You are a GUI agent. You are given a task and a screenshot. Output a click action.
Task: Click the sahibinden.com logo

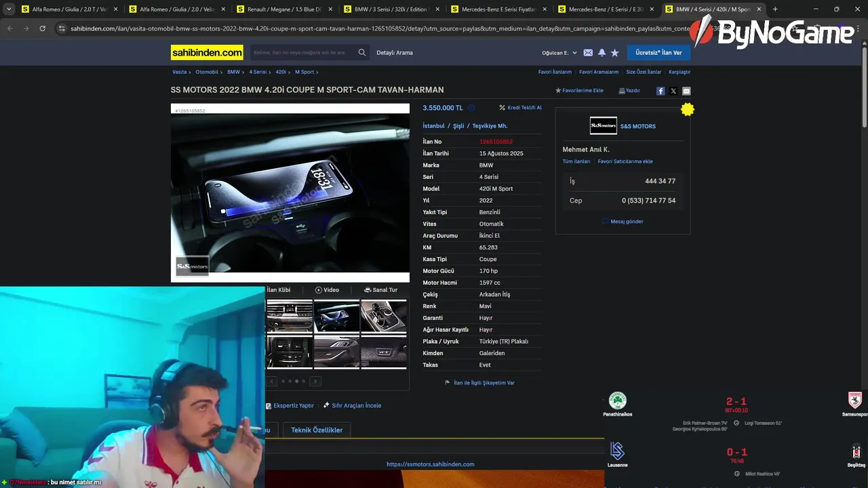point(207,52)
